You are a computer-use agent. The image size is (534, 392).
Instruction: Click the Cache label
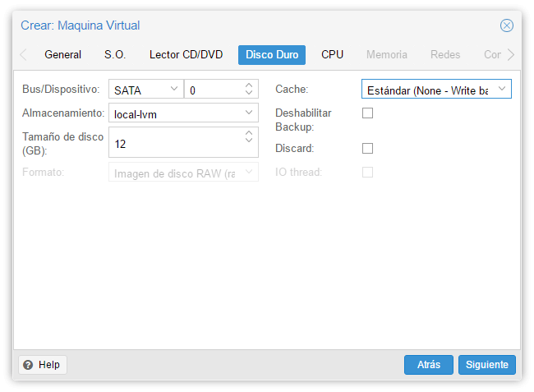(292, 90)
